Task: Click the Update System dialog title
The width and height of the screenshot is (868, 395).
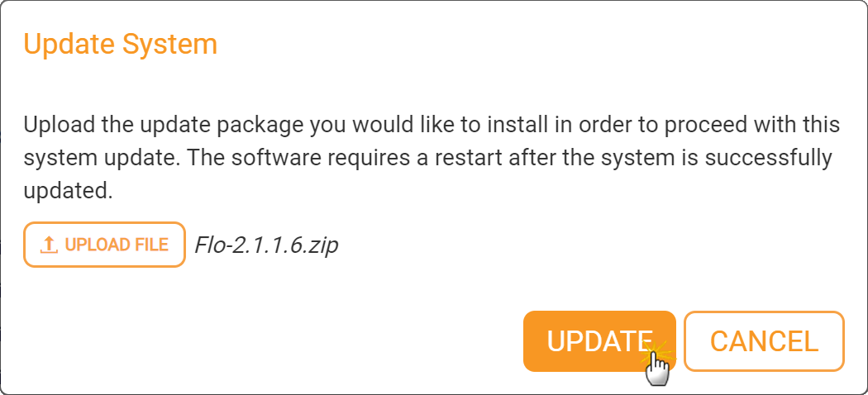Action: 121,44
